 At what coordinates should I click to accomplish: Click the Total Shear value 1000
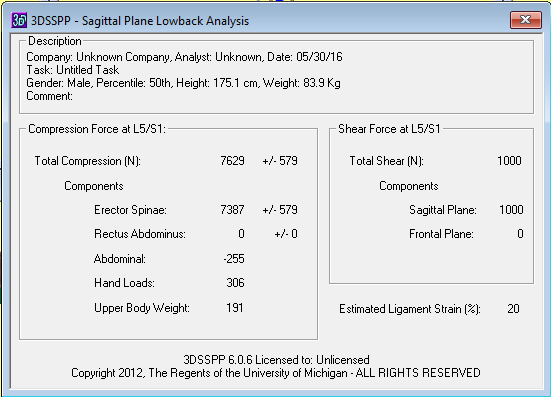click(509, 161)
